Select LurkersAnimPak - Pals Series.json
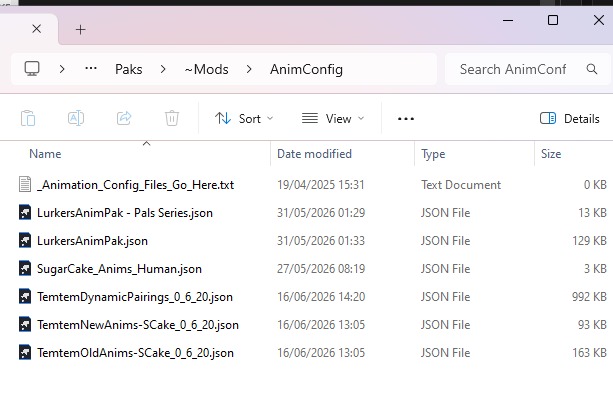Image resolution: width=613 pixels, height=399 pixels. 125,213
